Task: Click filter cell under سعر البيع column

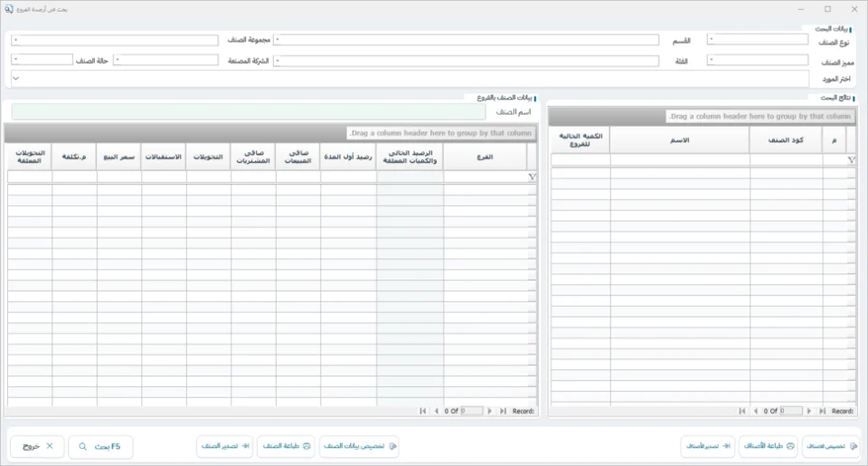Action: click(x=118, y=176)
